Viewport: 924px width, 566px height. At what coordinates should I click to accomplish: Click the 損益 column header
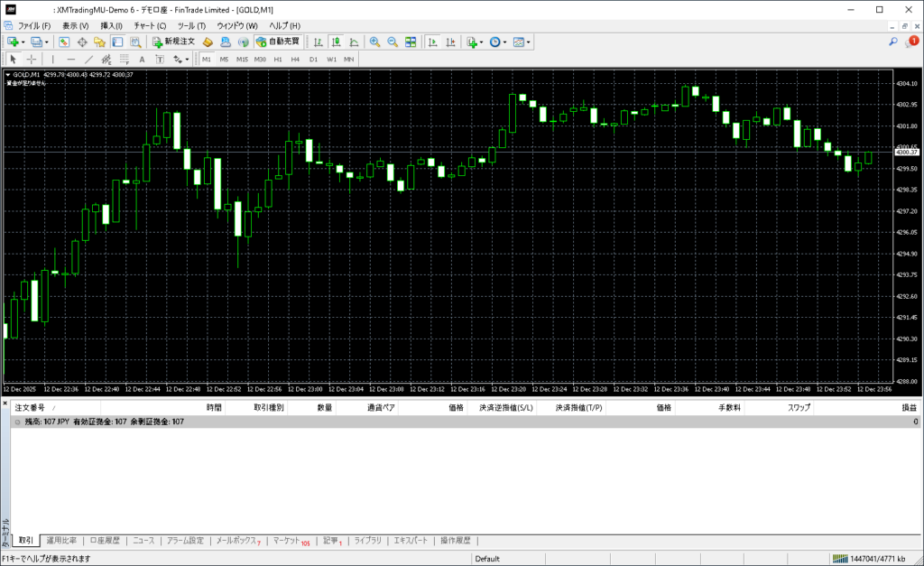point(909,408)
